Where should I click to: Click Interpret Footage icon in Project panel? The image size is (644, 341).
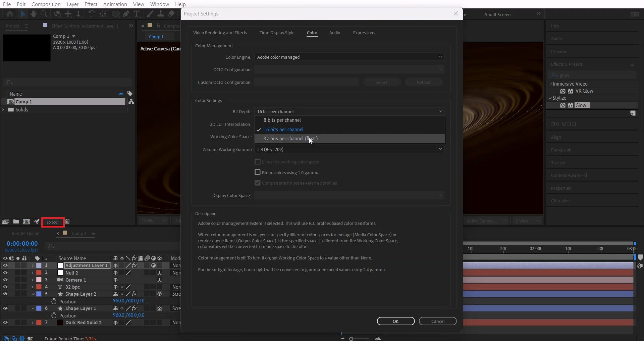tap(5, 222)
